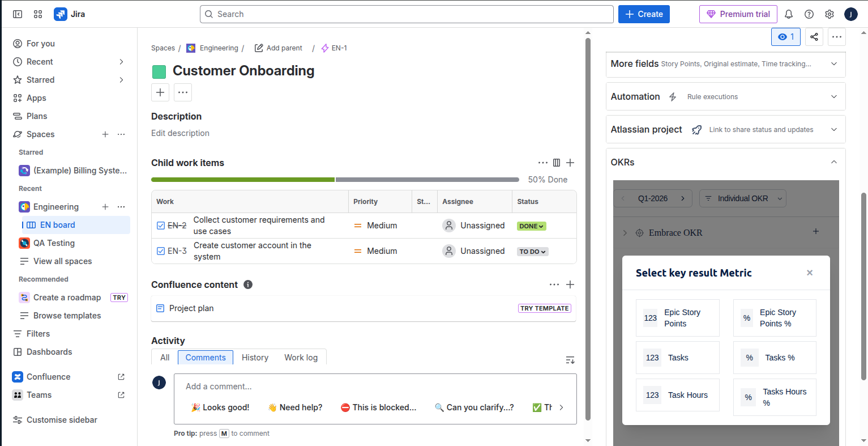Screen dimensions: 868x446
Task: Open Child work items more options
Action: point(543,163)
